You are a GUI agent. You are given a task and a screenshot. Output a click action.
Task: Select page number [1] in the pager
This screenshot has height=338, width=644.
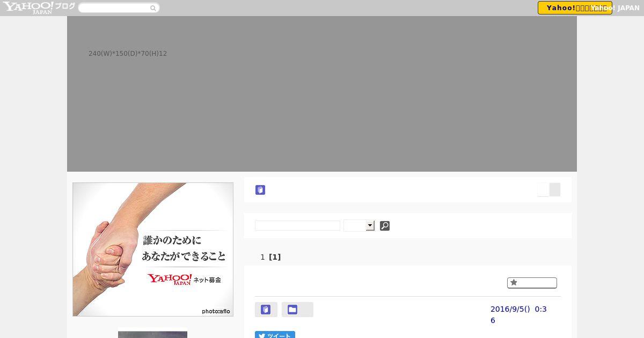coord(275,257)
